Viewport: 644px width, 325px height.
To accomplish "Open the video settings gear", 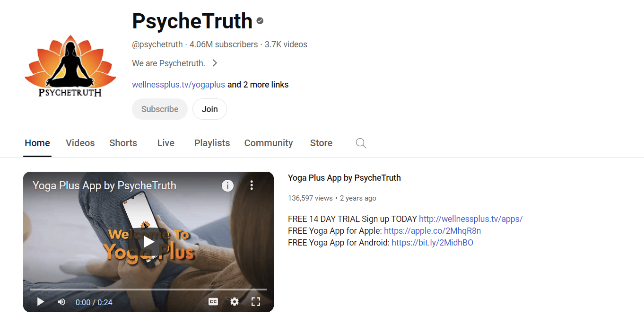I will pos(235,301).
